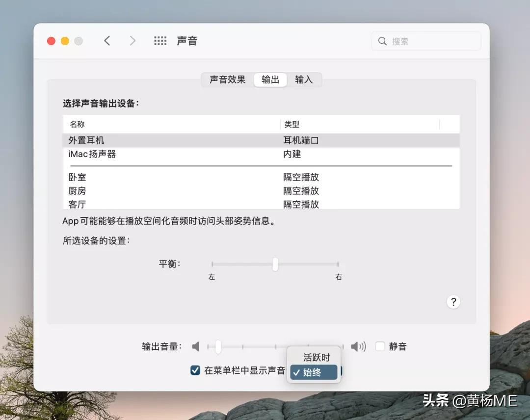Click the low volume speaker icon
The width and height of the screenshot is (530, 420).
(x=195, y=346)
